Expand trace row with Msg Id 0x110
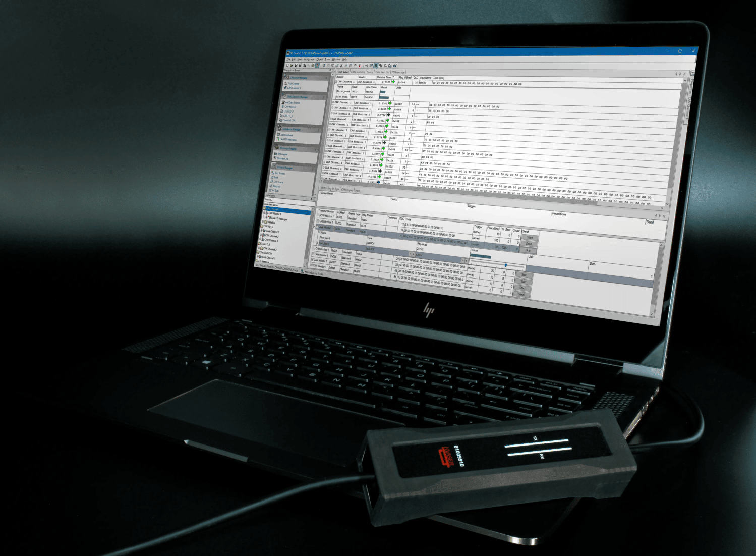Image resolution: width=756 pixels, height=556 pixels. (x=333, y=102)
